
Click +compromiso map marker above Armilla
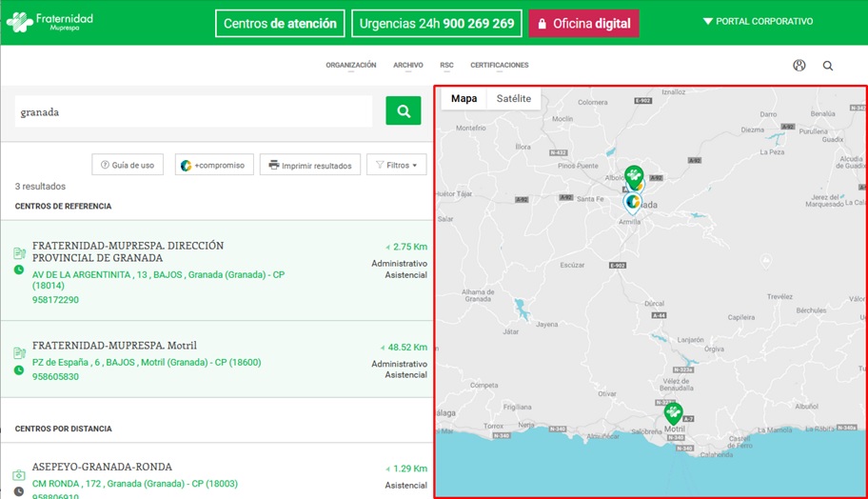tap(632, 202)
